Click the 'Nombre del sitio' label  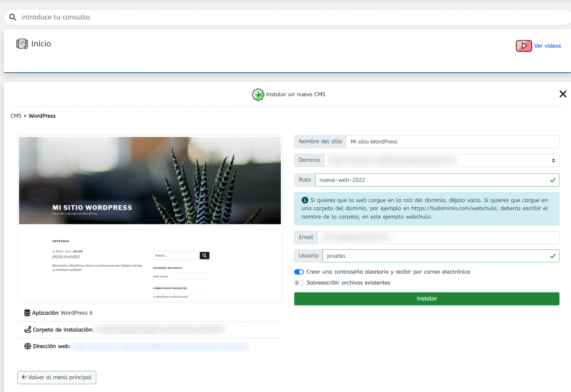click(x=320, y=142)
